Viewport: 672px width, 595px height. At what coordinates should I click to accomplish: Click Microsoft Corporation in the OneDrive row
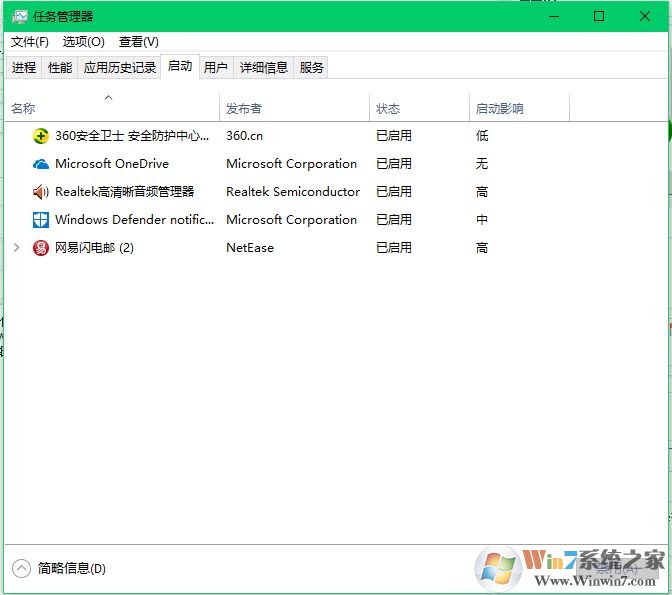click(291, 164)
